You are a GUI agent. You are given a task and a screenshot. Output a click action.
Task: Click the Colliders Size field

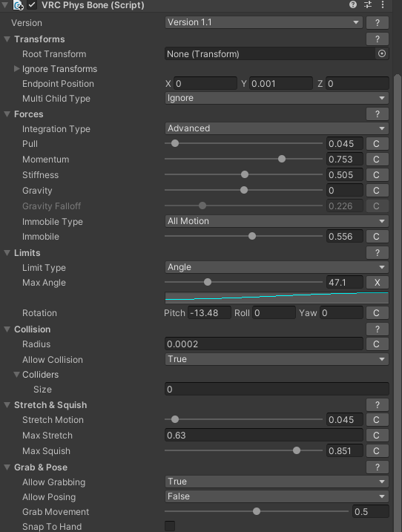tap(277, 389)
